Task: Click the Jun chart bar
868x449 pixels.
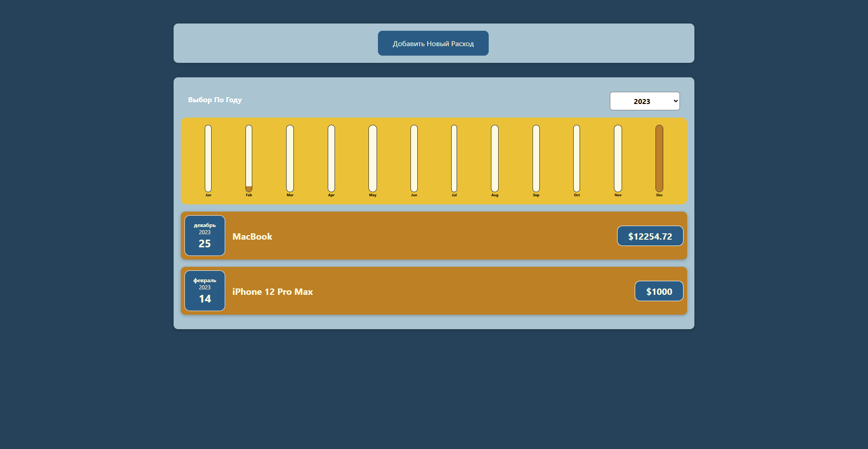Action: tap(414, 158)
